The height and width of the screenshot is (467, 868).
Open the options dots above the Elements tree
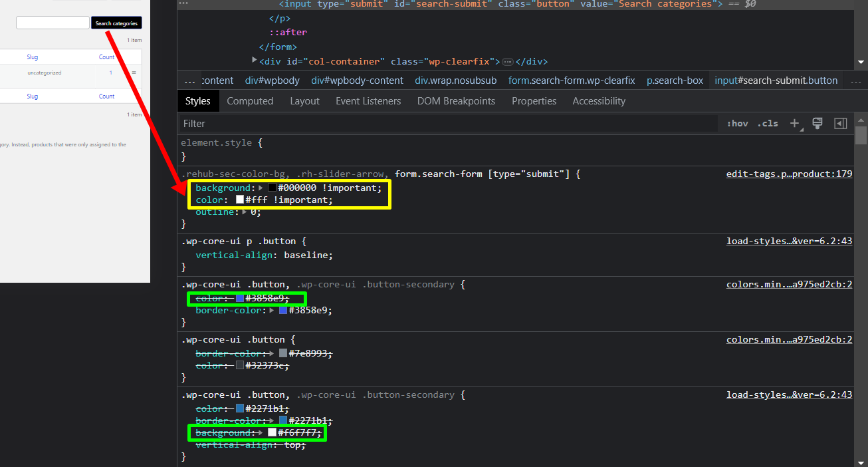(x=183, y=4)
